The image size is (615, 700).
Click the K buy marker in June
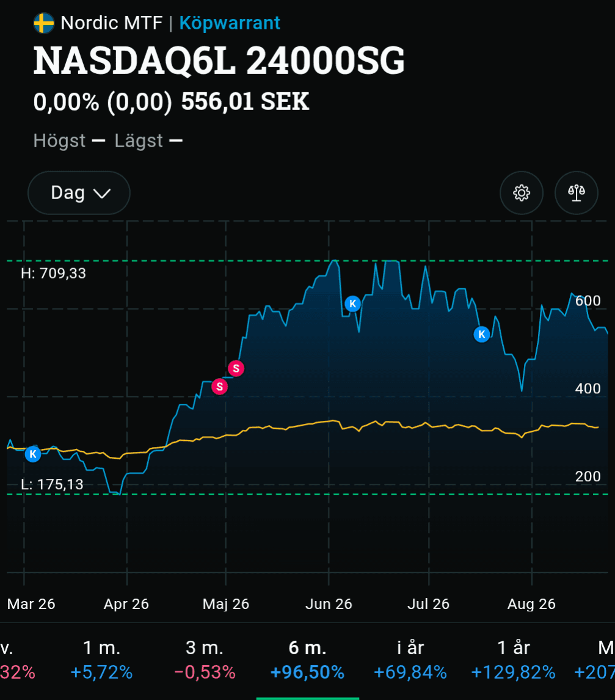click(352, 304)
